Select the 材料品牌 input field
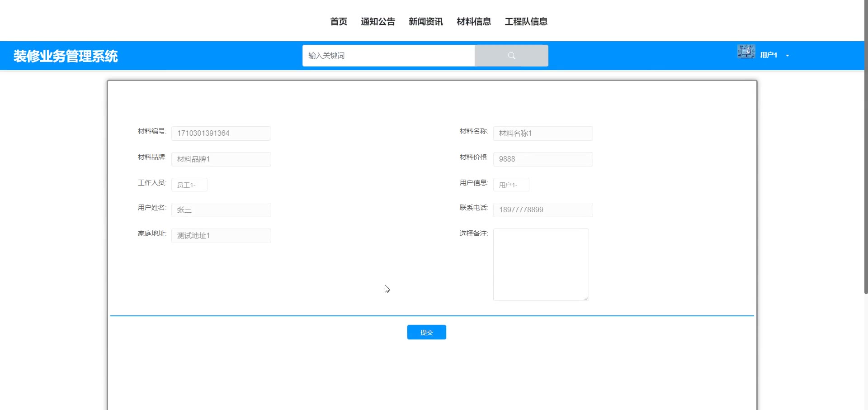868x410 pixels. pos(221,159)
